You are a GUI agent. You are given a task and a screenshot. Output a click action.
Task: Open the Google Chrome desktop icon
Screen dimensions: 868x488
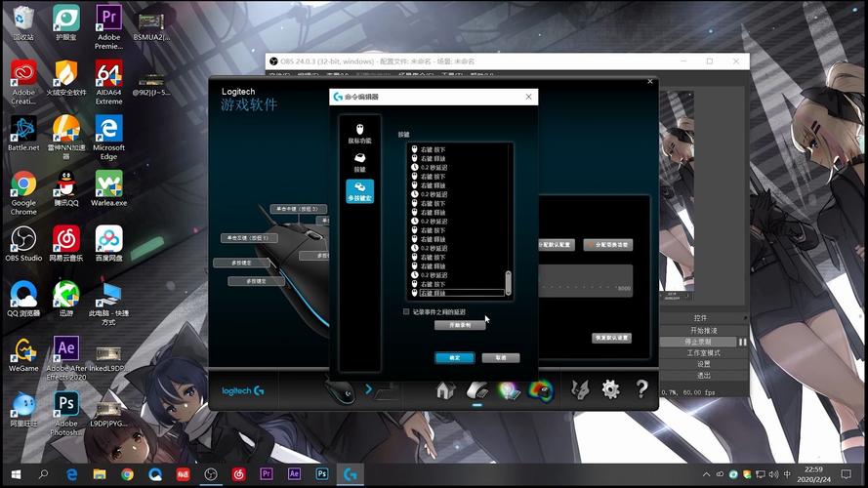(23, 192)
